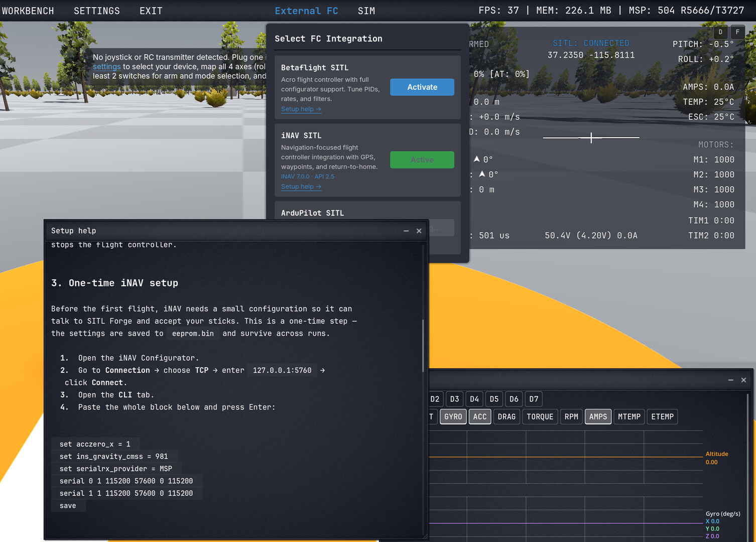This screenshot has width=756, height=542.
Task: Select the D5 tab in graph window
Action: pos(494,399)
